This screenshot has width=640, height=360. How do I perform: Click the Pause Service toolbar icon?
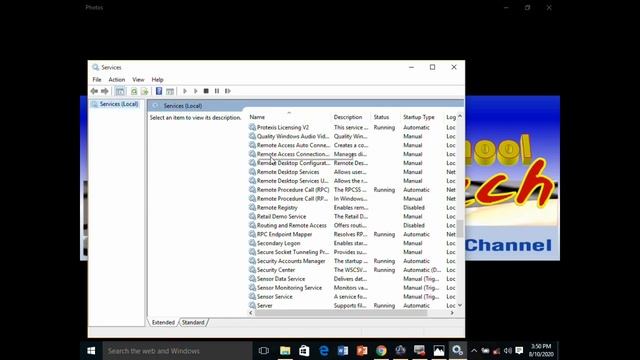(x=217, y=91)
